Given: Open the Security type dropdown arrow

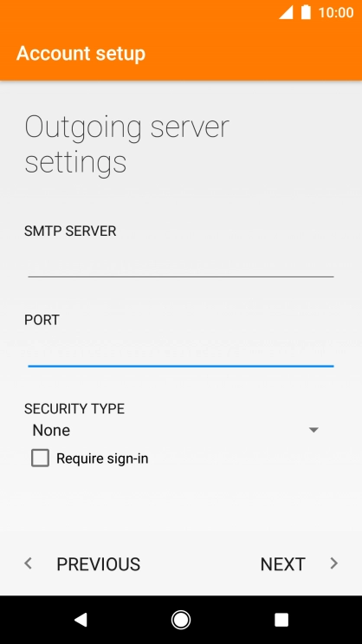Looking at the screenshot, I should click(314, 430).
